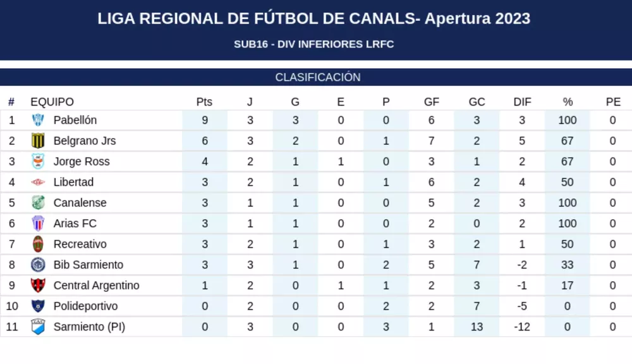Click the GF column header
This screenshot has width=632, height=364.
(432, 102)
